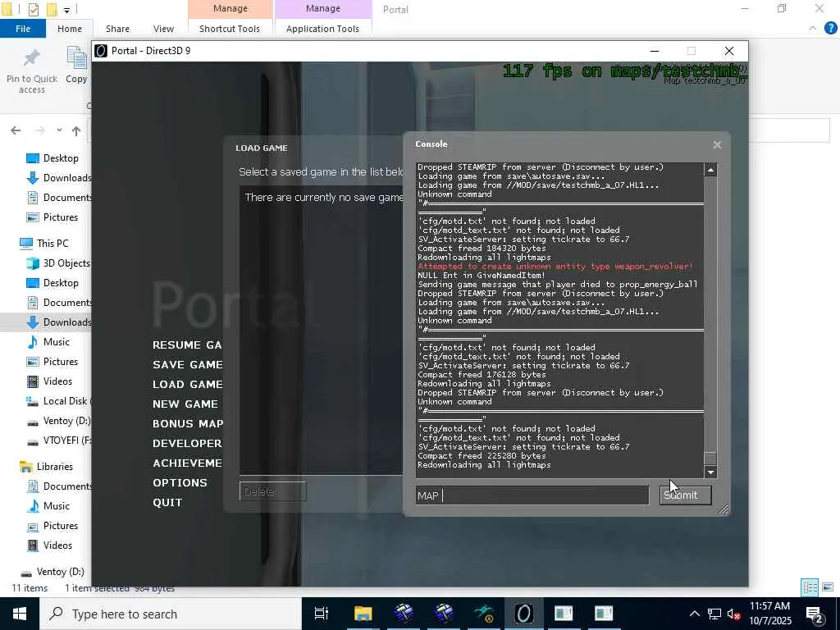This screenshot has width=840, height=630.
Task: Minimize the Portal Direct3D window
Action: 654,51
